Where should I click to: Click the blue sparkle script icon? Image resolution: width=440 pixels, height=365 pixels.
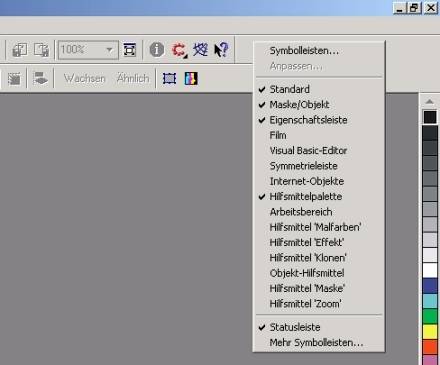200,50
